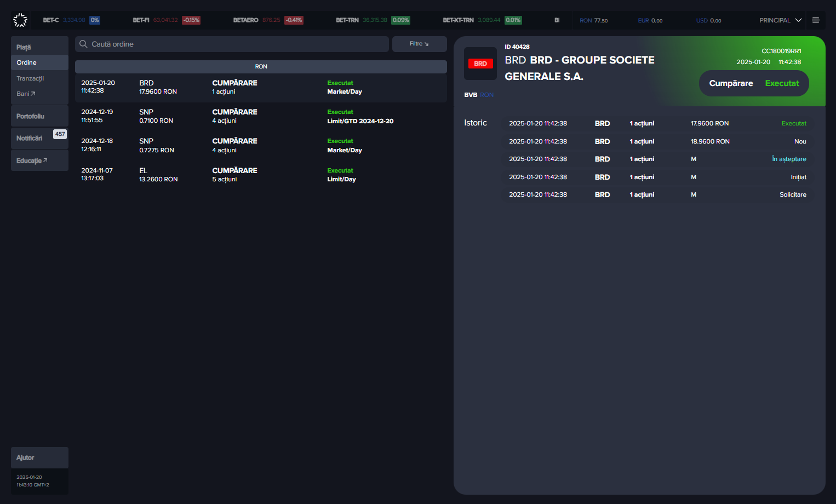This screenshot has width=836, height=504.
Task: Click the USD 0.00 balance
Action: 708,21
